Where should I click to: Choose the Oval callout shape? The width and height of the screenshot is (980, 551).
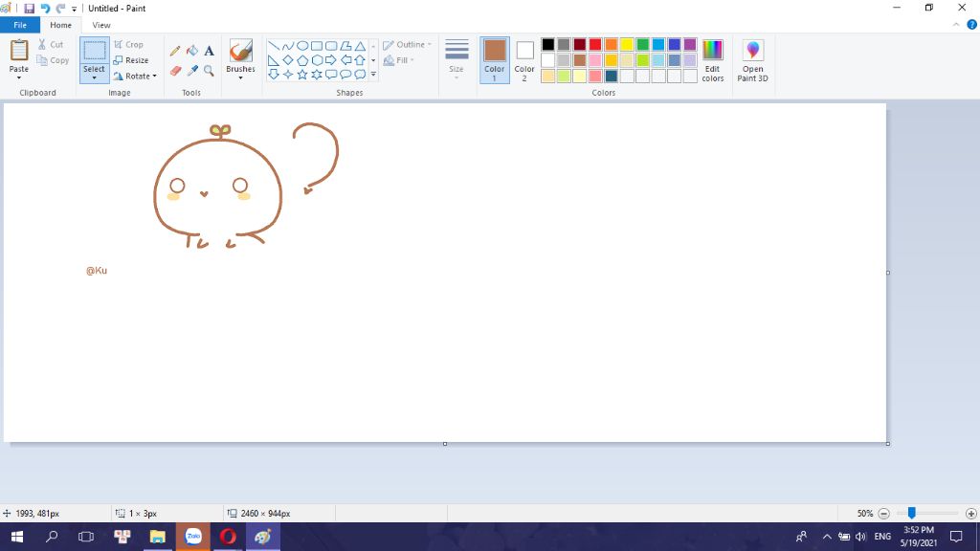click(x=345, y=75)
